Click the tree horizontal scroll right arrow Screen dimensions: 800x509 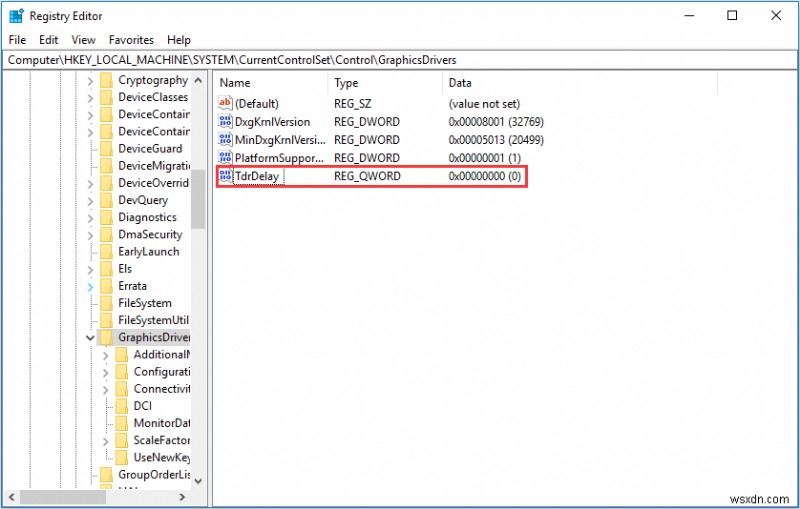[x=183, y=496]
